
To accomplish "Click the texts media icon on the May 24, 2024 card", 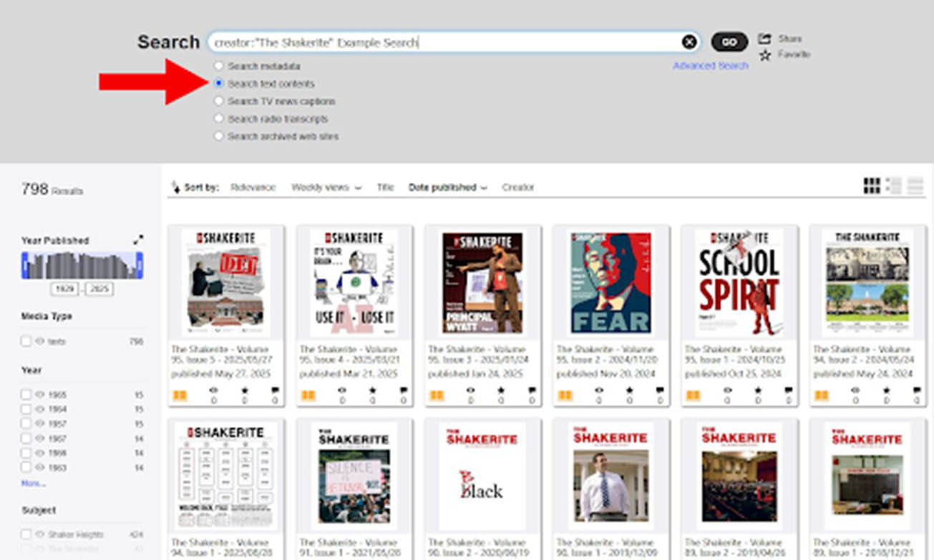I will [822, 396].
